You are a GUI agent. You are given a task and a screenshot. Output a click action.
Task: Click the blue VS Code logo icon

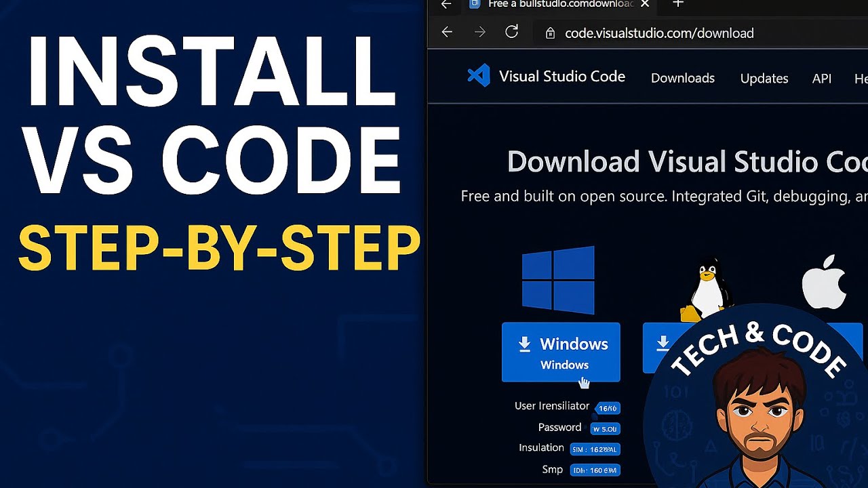click(x=479, y=75)
